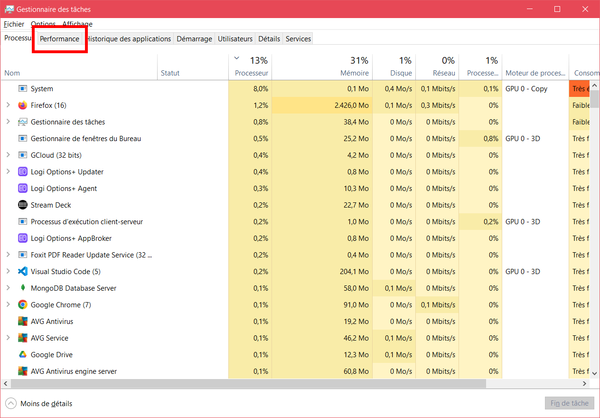Click the System process icon
The width and height of the screenshot is (600, 418).
(x=23, y=89)
